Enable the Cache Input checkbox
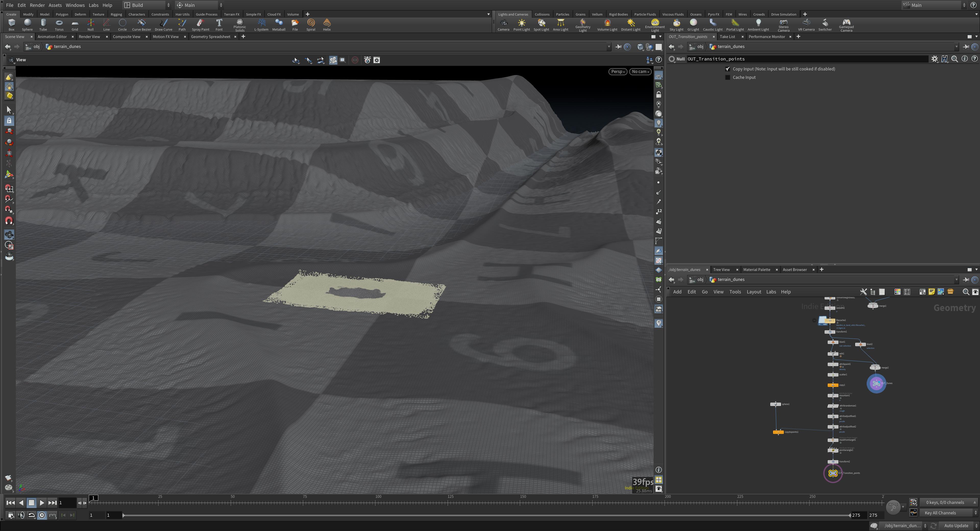Screen dimensions: 980x531 point(728,77)
